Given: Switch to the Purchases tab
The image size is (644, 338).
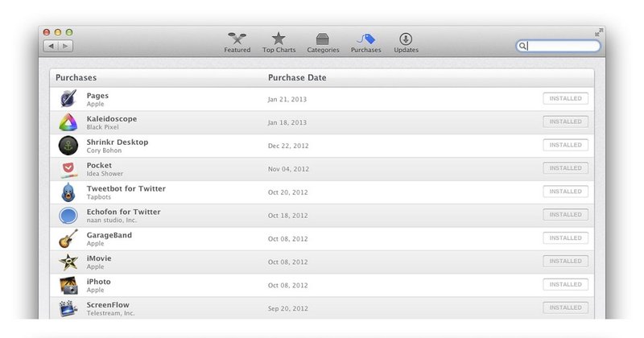Looking at the screenshot, I should (x=365, y=43).
